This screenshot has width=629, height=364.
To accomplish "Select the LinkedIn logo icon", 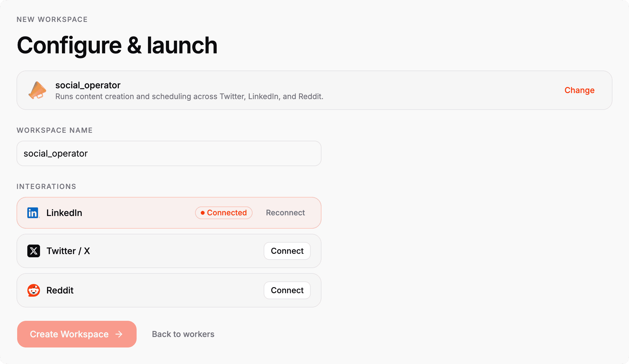I will coord(33,212).
